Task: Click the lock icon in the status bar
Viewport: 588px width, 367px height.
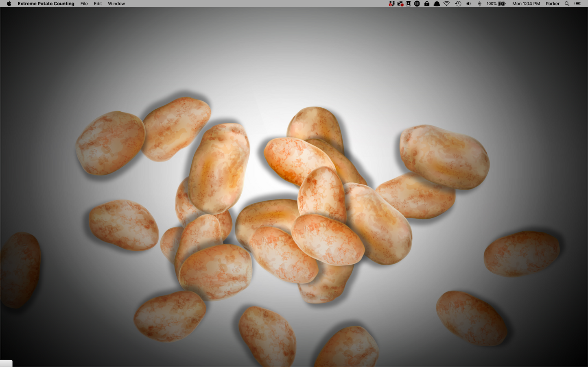Action: point(427,4)
